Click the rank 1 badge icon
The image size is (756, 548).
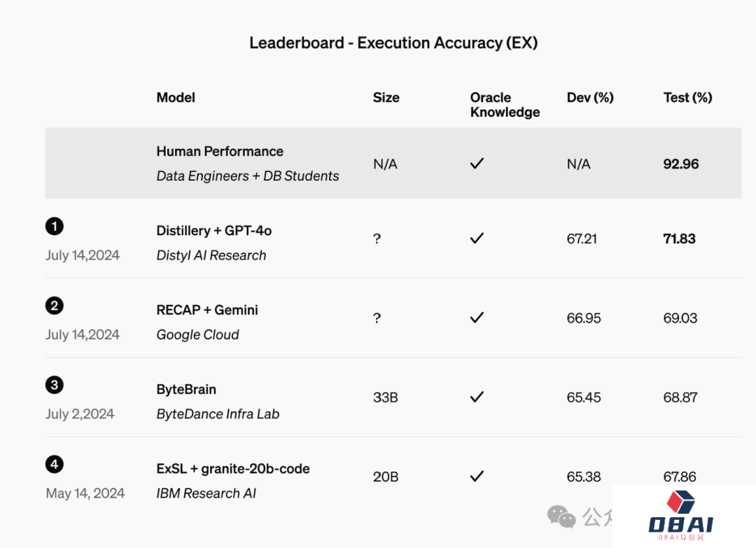(54, 226)
